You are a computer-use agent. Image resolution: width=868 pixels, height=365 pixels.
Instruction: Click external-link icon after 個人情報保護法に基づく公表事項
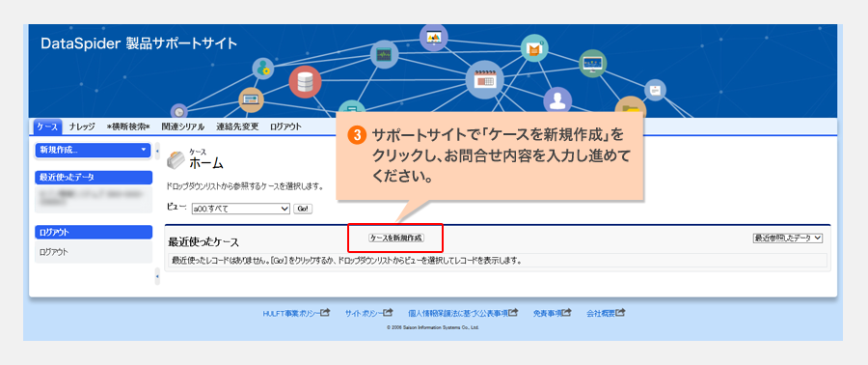tap(514, 313)
